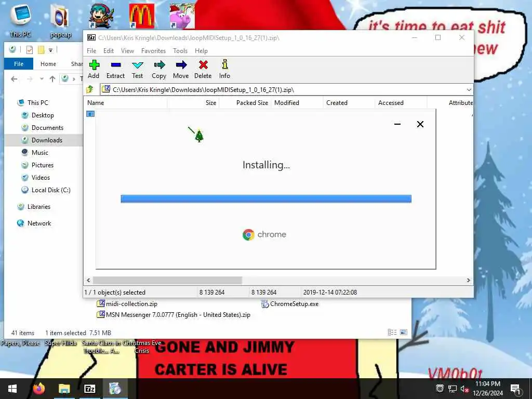This screenshot has width=532, height=399.
Task: Click Explorer properties quick access icon
Action: (30, 50)
